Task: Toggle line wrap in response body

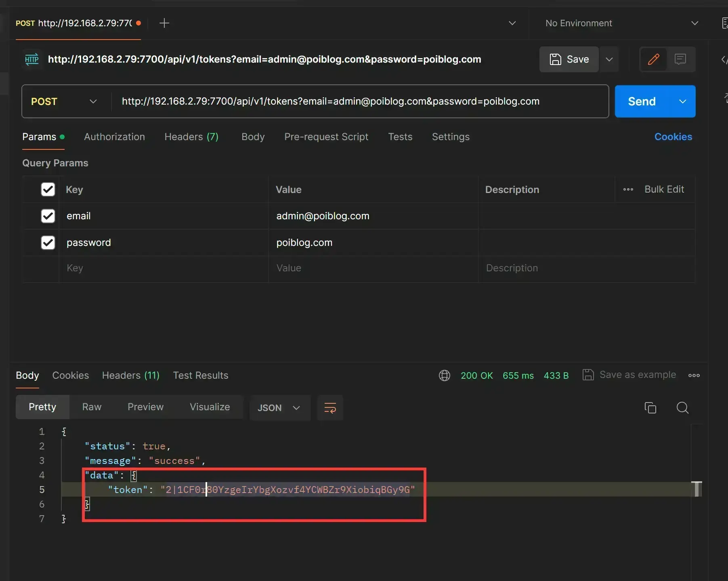Action: [330, 408]
